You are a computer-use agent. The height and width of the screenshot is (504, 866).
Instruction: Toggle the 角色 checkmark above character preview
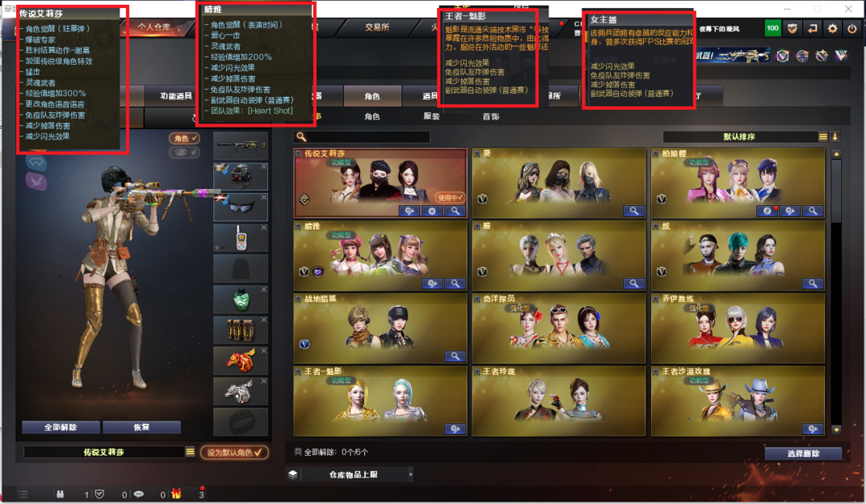184,138
